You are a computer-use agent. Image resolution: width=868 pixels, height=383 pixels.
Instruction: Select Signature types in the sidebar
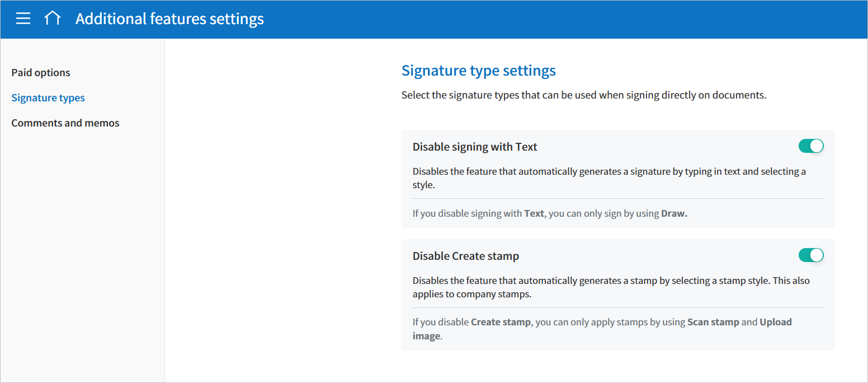tap(48, 98)
